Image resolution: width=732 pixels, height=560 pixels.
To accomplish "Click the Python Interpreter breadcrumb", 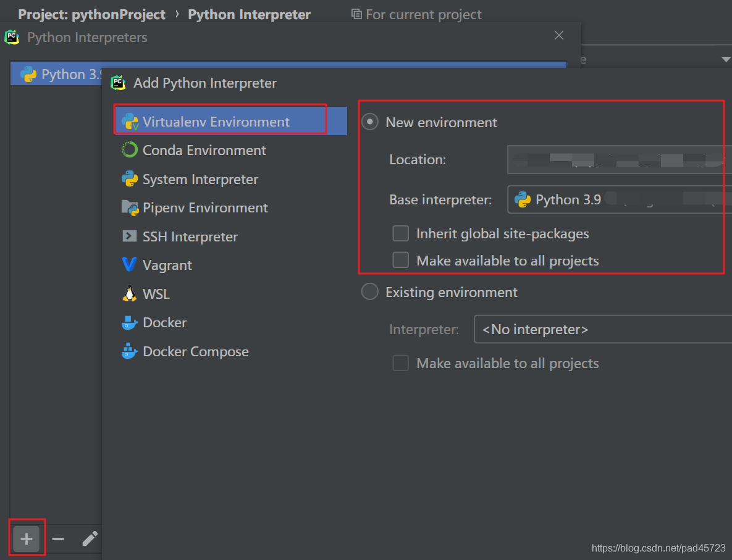I will click(249, 14).
